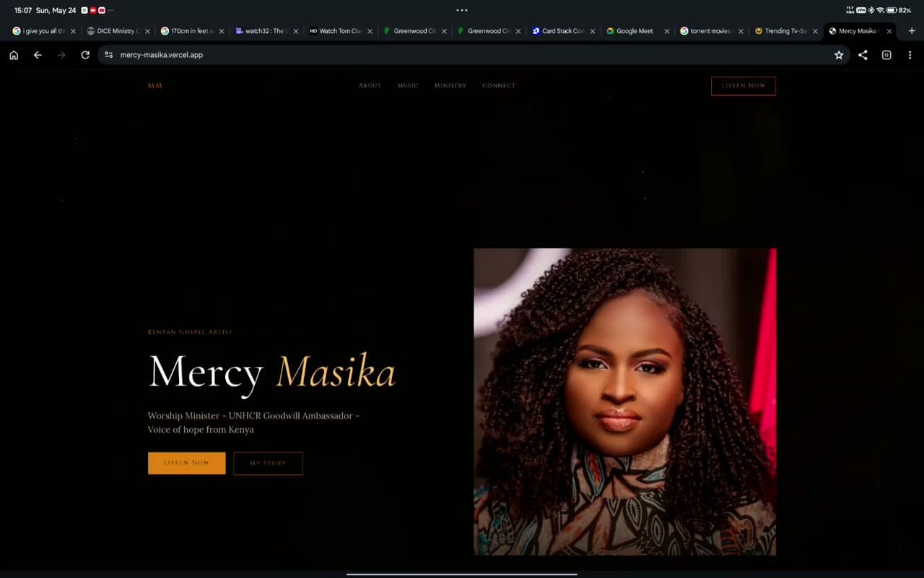Close the 'torrent movies' tab

(x=741, y=31)
